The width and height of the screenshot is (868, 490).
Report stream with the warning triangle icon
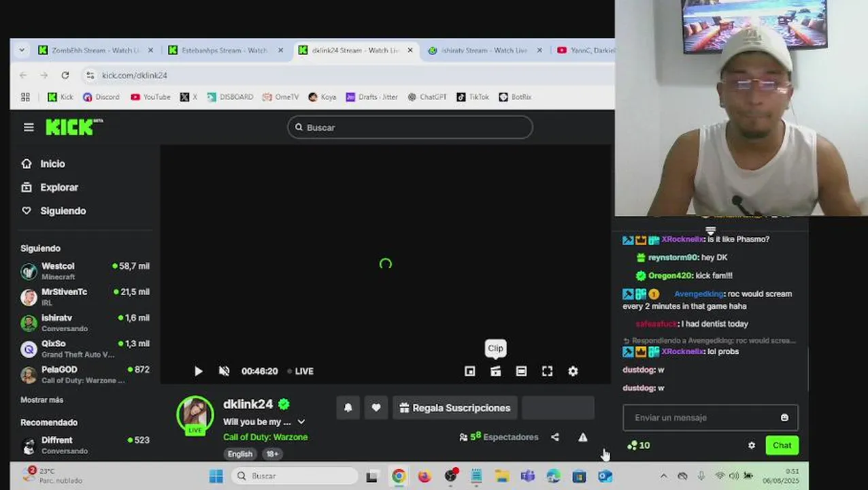coord(583,437)
